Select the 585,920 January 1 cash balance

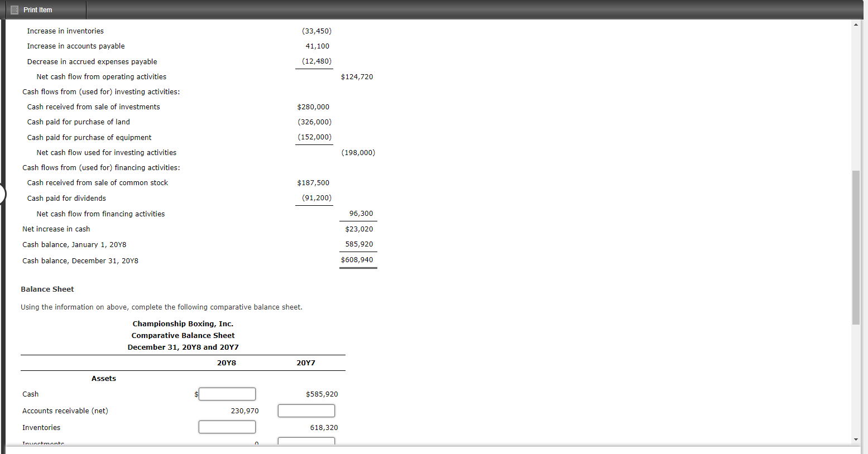359,244
